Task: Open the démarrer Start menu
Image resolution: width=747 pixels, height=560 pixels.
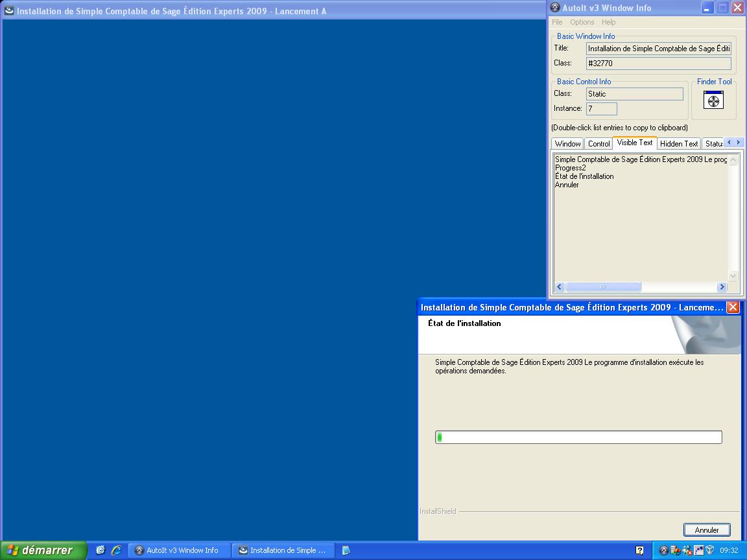Action: pos(43,550)
